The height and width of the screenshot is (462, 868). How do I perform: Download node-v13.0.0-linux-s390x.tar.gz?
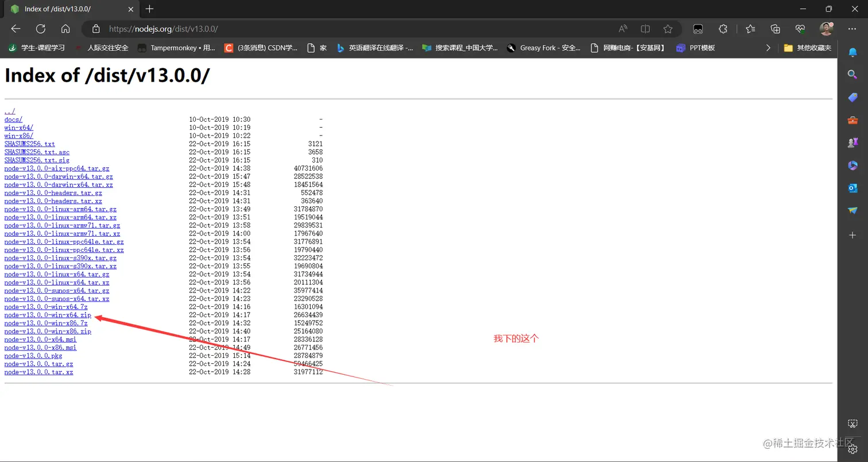pyautogui.click(x=60, y=258)
